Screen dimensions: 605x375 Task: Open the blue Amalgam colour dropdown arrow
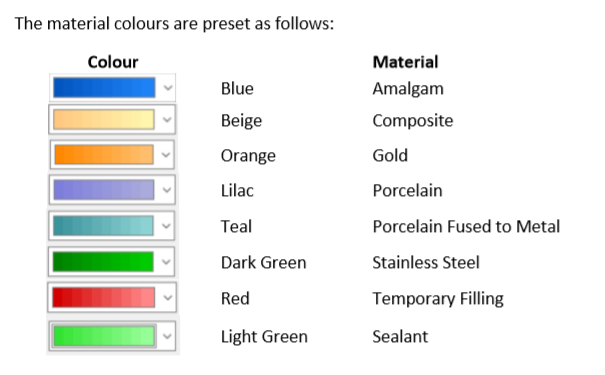pos(168,88)
